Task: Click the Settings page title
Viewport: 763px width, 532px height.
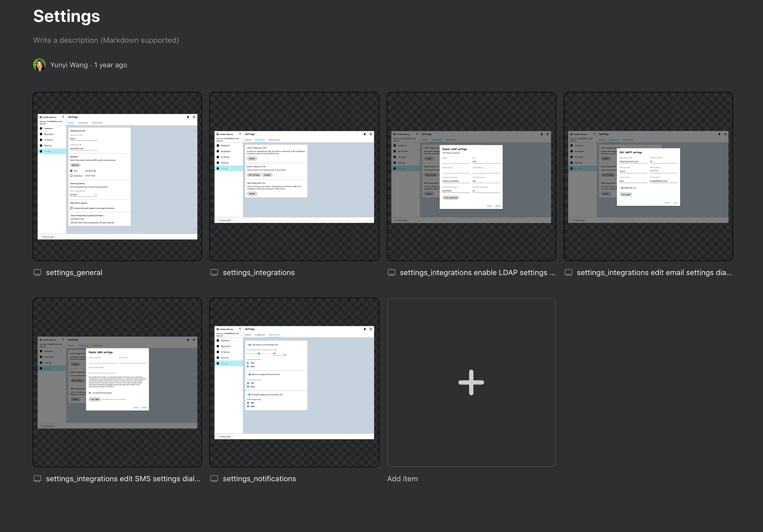Action: point(66,16)
